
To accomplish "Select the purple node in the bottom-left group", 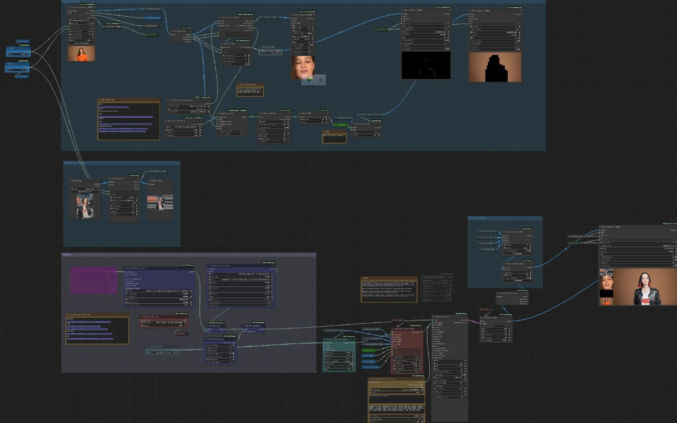I will pos(93,281).
